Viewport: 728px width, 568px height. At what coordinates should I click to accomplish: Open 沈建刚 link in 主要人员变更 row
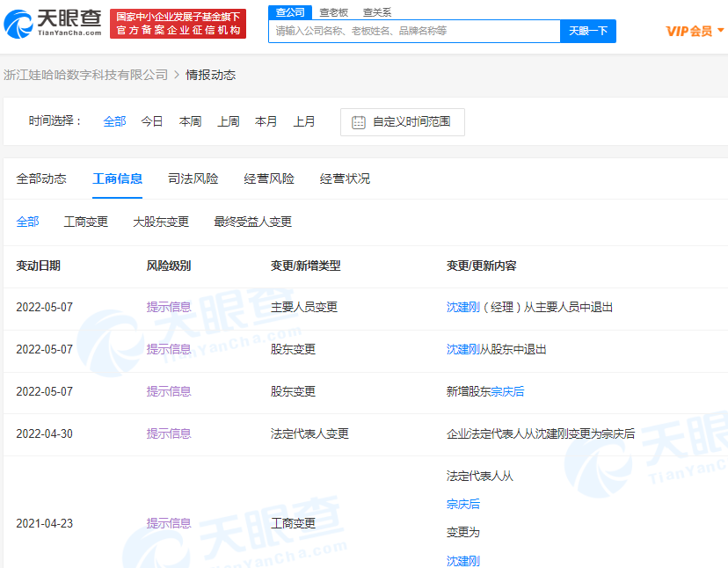pos(462,308)
